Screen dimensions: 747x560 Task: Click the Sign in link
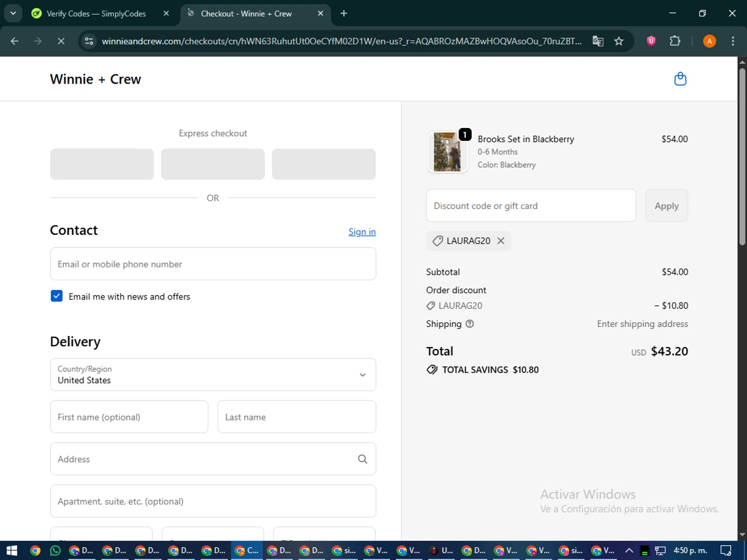click(362, 232)
